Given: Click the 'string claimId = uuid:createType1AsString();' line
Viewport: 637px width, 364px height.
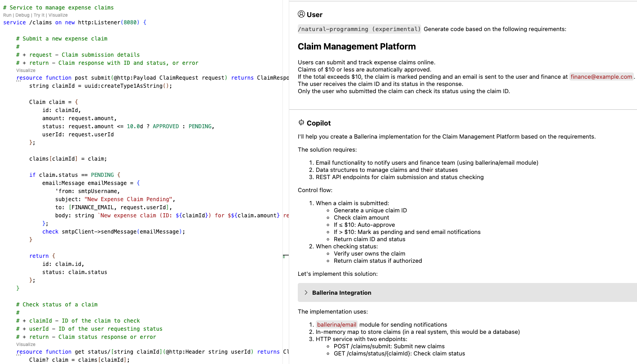Looking at the screenshot, I should point(101,85).
